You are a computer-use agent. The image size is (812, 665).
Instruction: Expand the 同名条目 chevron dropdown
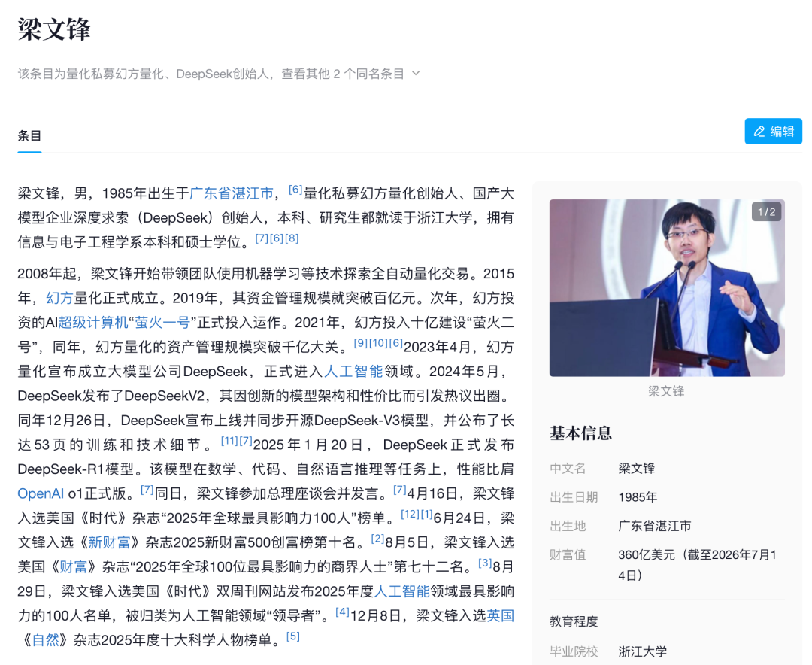(416, 74)
